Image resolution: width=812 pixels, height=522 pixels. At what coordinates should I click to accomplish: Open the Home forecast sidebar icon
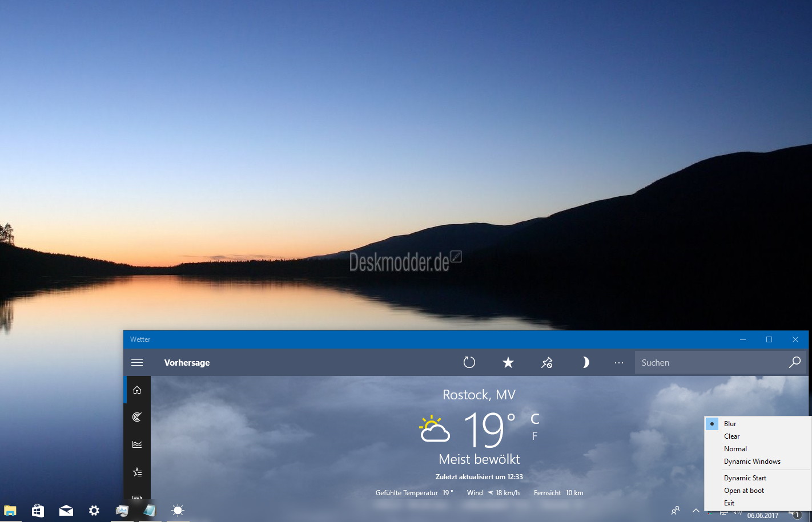pyautogui.click(x=137, y=390)
